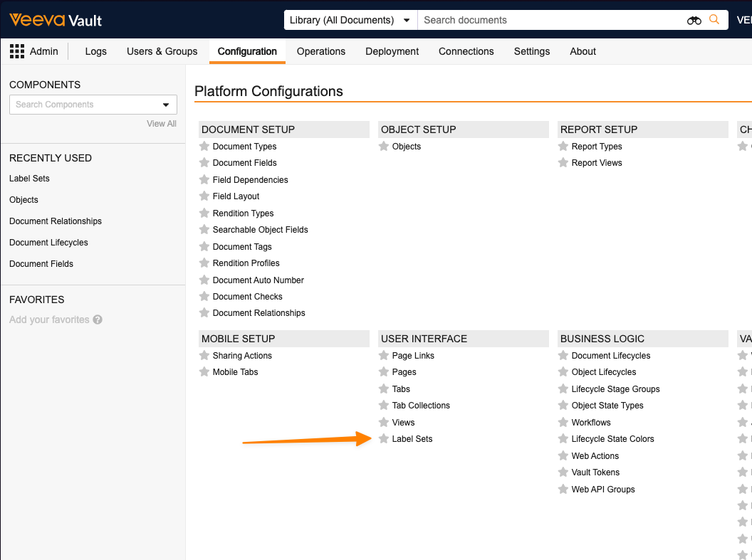Click star next to Report Views
The image size is (752, 560).
563,163
